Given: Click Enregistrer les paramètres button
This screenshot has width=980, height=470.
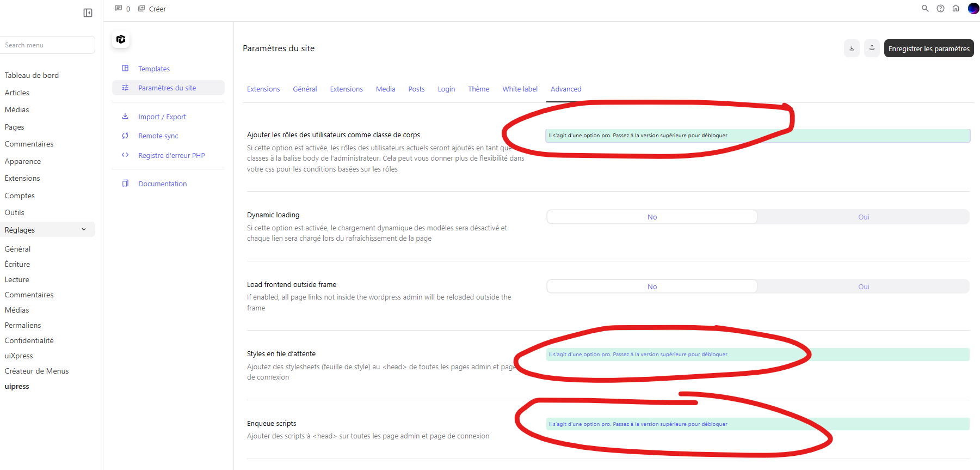Looking at the screenshot, I should click(928, 48).
